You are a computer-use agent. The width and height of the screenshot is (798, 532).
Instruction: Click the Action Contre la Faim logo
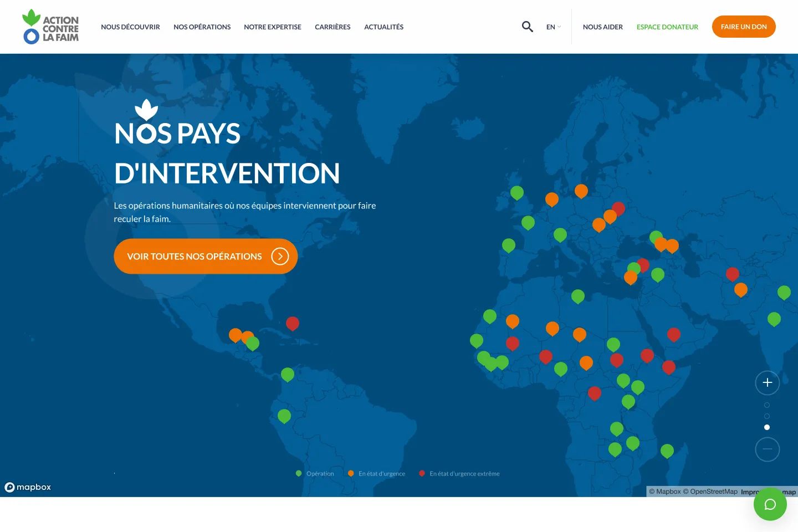(50, 27)
